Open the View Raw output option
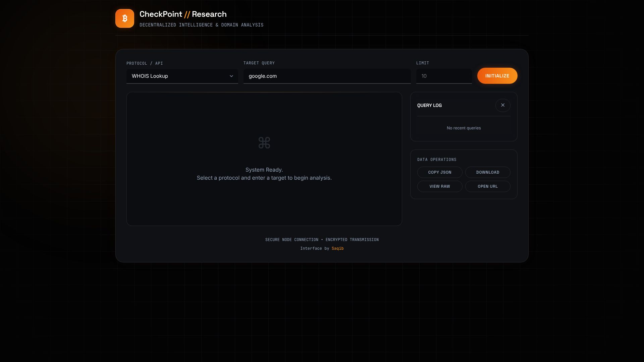Viewport: 644px width, 362px height. pyautogui.click(x=440, y=186)
